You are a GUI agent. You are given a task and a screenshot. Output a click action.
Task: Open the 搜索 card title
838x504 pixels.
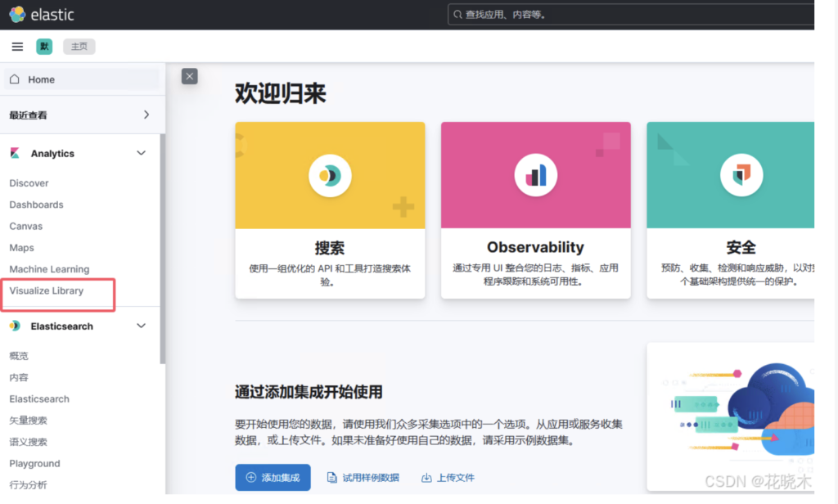330,248
